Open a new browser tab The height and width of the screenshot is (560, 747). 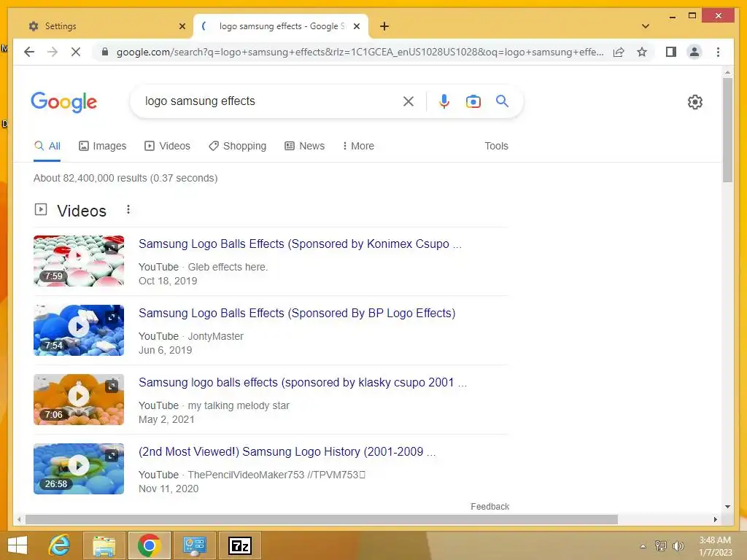point(384,26)
